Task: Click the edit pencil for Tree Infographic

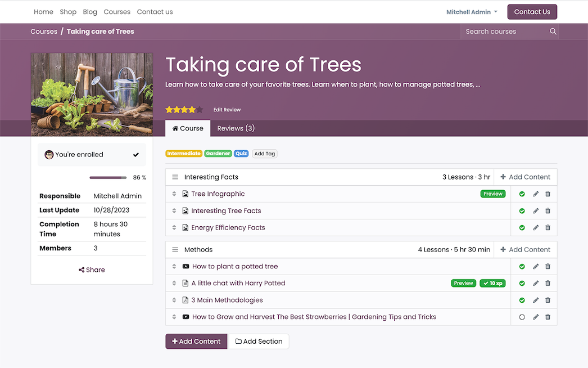Action: [x=535, y=194]
